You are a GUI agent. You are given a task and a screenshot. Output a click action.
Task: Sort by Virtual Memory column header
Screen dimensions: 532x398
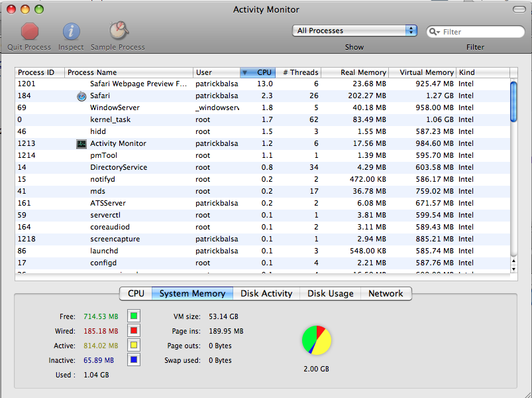423,73
